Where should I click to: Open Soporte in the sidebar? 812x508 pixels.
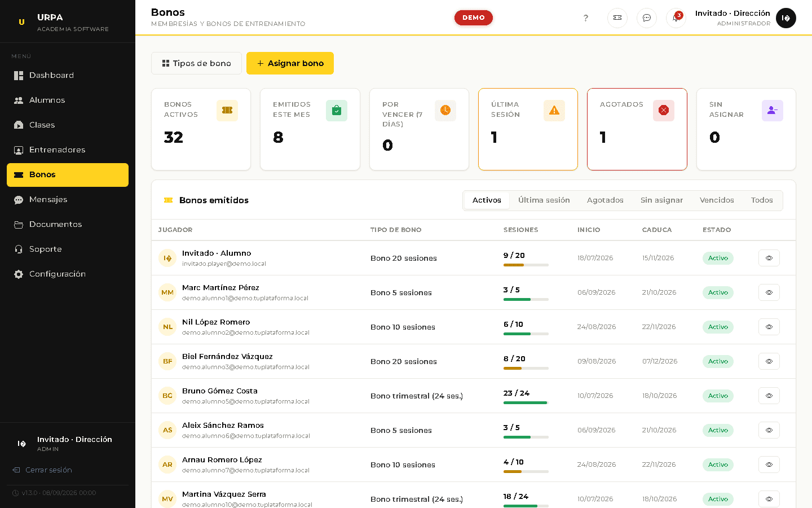(x=68, y=249)
